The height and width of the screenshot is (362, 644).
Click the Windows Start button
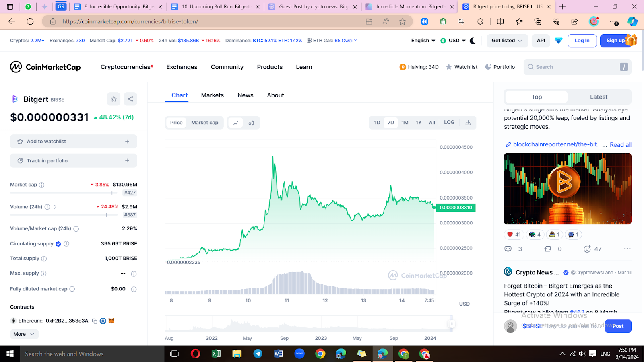pos(10,354)
